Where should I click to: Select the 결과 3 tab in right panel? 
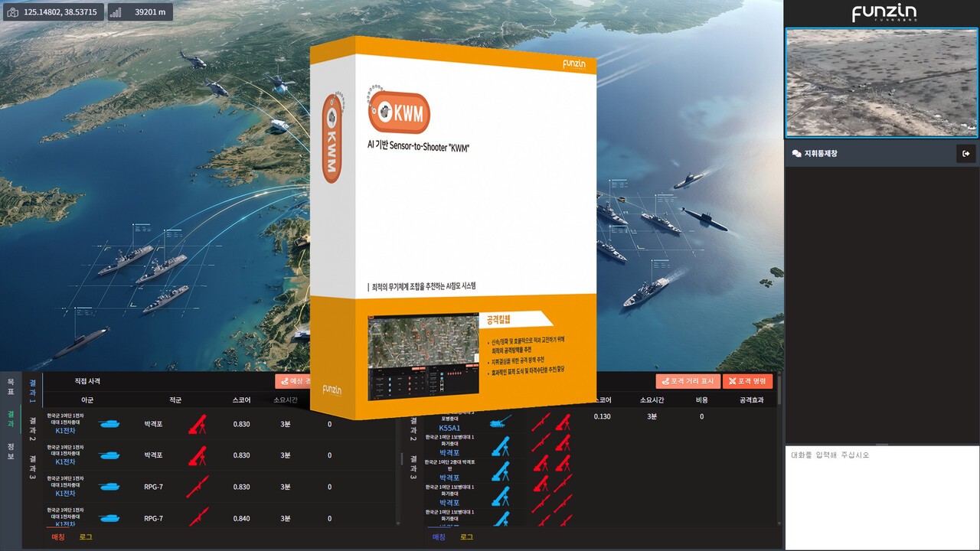[x=413, y=467]
